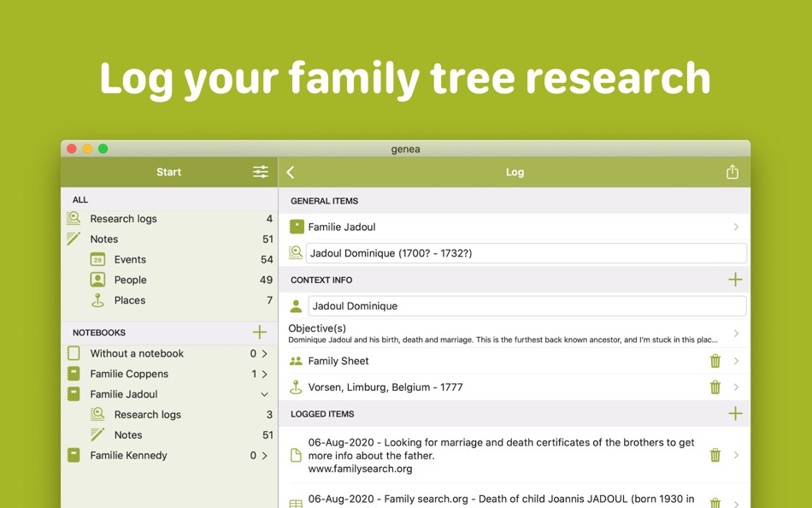Click the Start header title
Screen dimensions: 812x508
click(x=169, y=172)
